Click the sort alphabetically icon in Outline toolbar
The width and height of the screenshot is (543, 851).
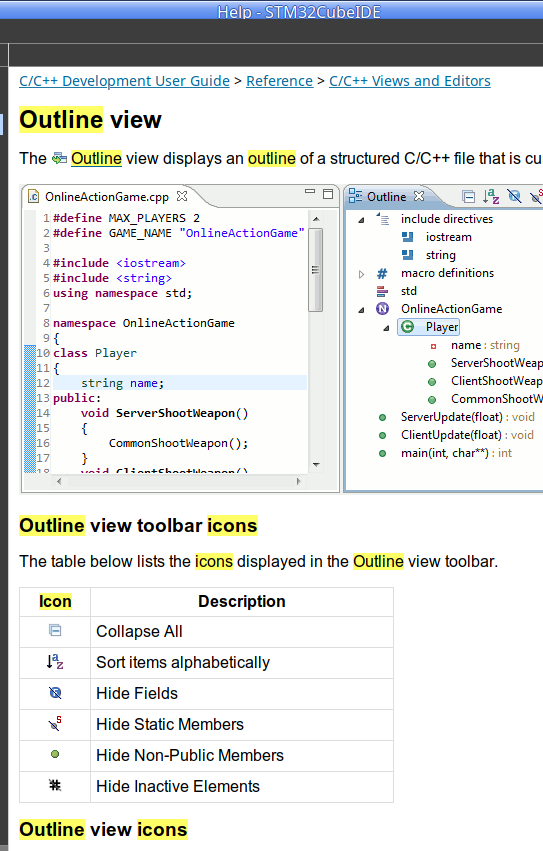(491, 196)
